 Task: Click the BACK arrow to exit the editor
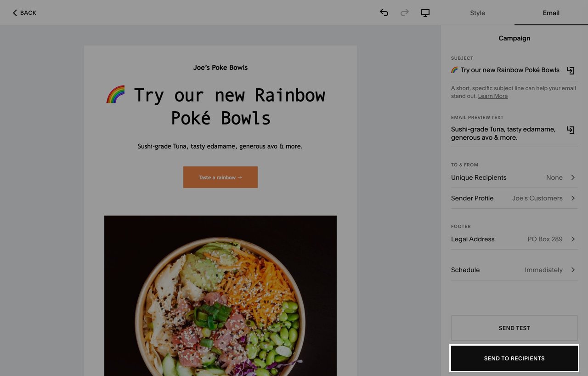(24, 12)
